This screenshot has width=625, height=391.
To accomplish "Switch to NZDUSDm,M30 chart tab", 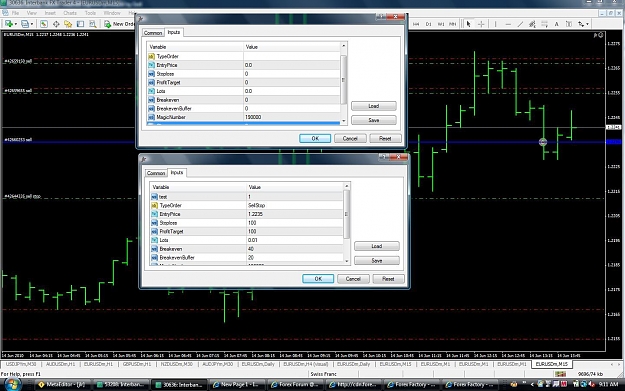I will (177, 364).
